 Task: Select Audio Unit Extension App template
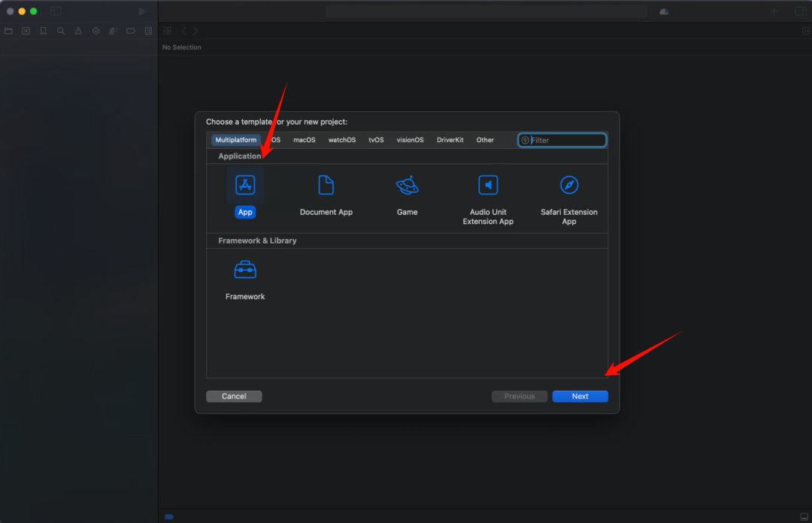point(488,185)
